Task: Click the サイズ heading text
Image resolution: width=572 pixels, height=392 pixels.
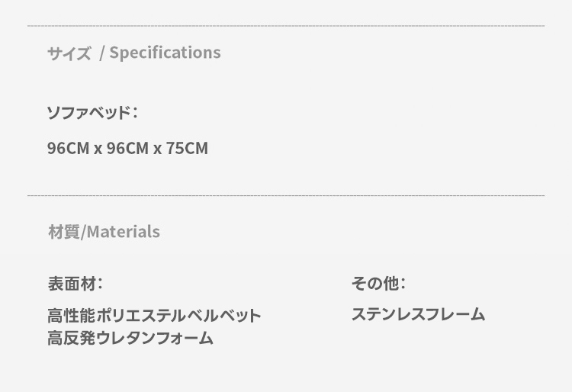Action: (x=69, y=53)
